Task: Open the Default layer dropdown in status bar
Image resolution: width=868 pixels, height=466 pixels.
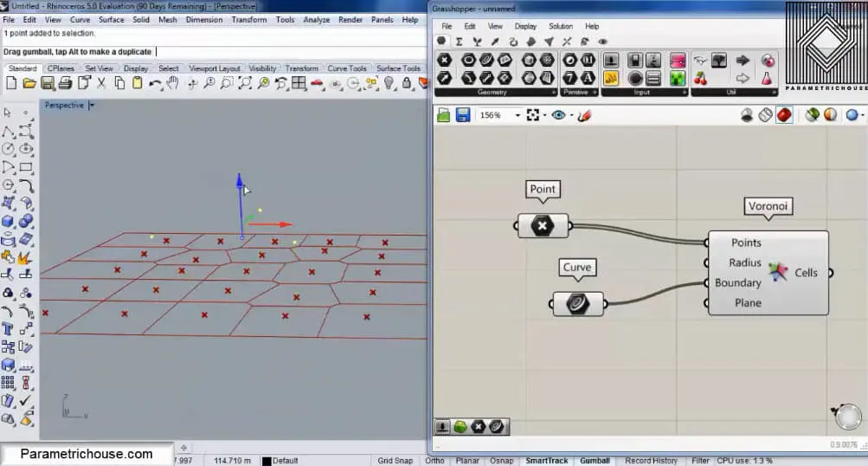Action: [280, 461]
